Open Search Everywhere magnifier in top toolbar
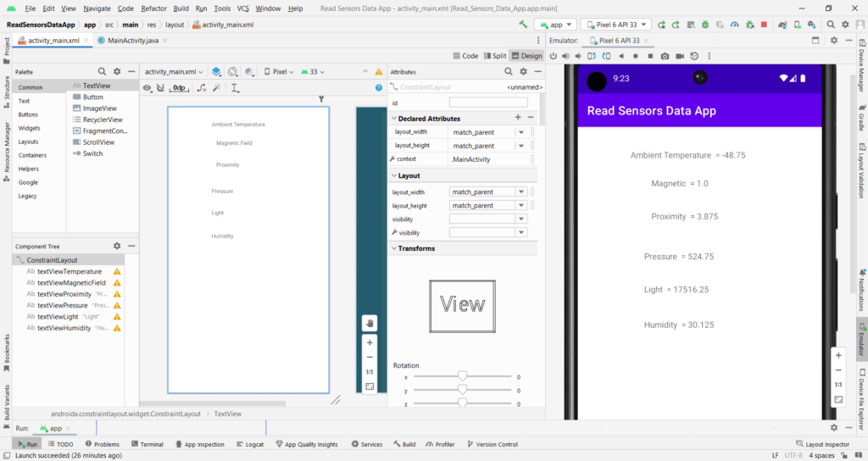The height and width of the screenshot is (461, 868). (831, 25)
